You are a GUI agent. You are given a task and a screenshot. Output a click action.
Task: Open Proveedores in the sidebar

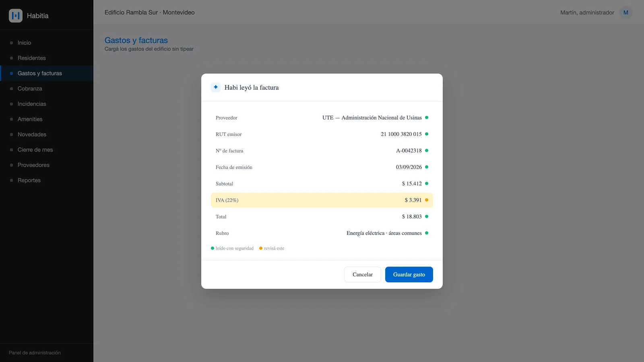[x=47, y=165]
